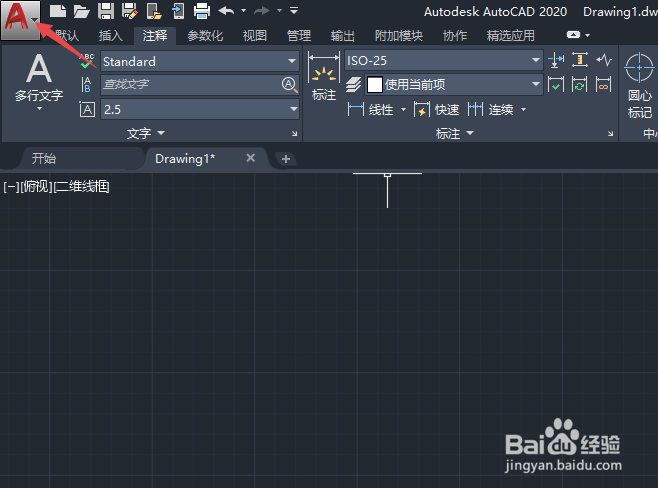Click the 连续 continue dimension button
Image resolution: width=658 pixels, height=488 pixels.
(x=491, y=110)
